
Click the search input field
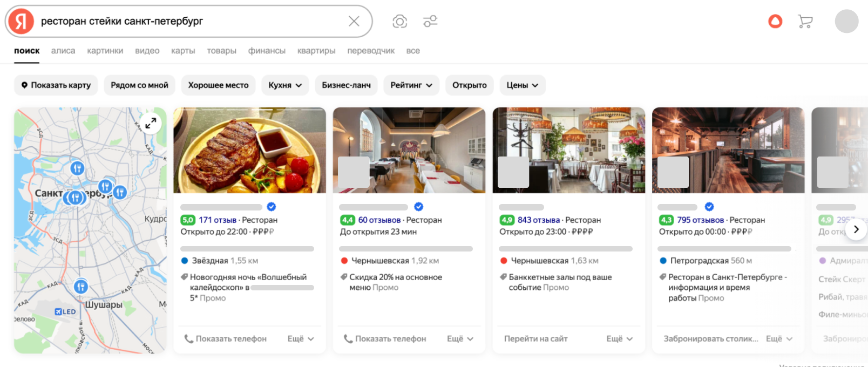[x=189, y=21]
